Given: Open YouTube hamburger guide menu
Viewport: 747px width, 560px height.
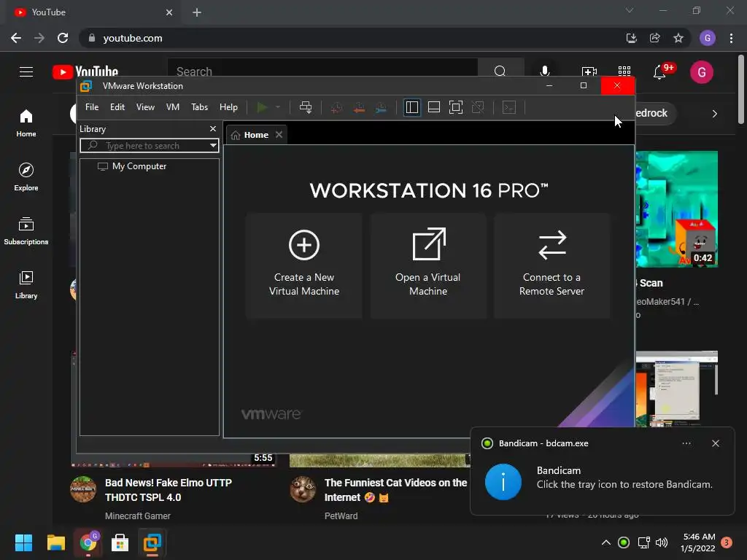Looking at the screenshot, I should point(26,72).
